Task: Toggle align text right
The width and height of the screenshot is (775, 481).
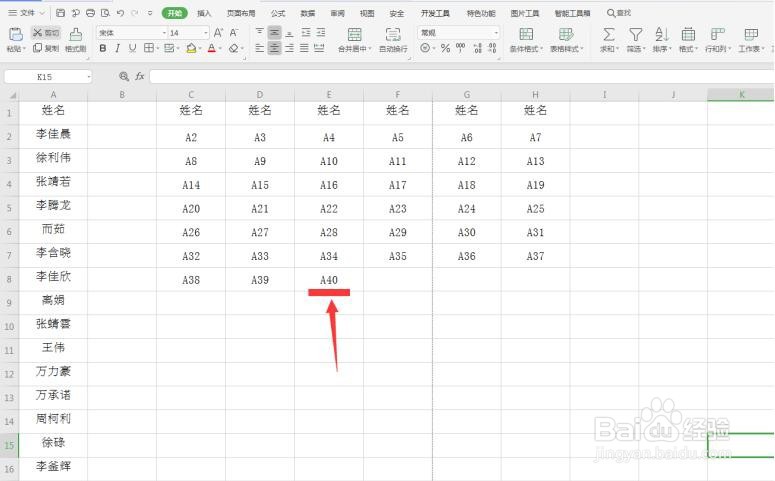Action: click(290, 48)
